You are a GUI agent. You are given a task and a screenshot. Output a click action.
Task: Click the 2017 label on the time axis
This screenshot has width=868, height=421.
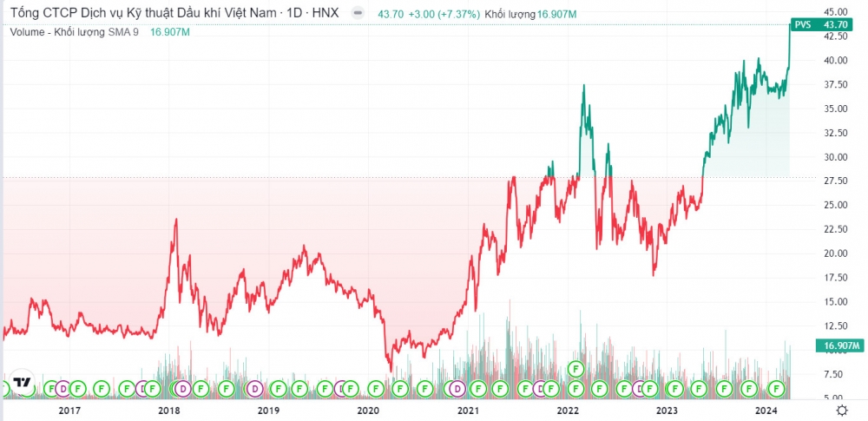tap(69, 411)
